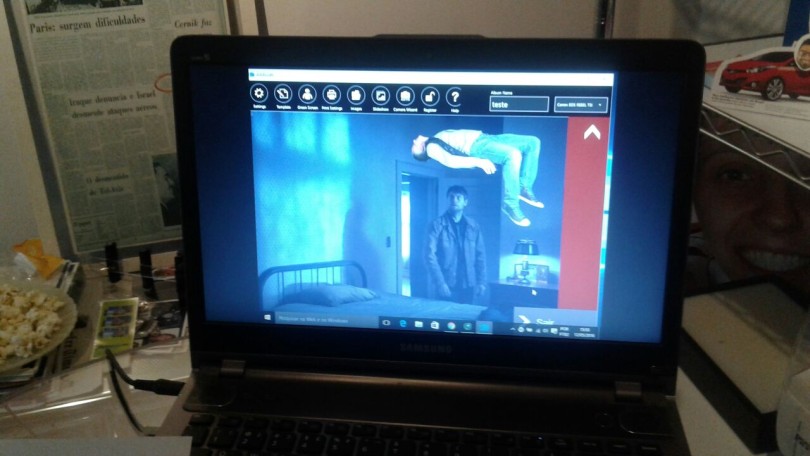Launch the Camera Wizard icon

(406, 97)
